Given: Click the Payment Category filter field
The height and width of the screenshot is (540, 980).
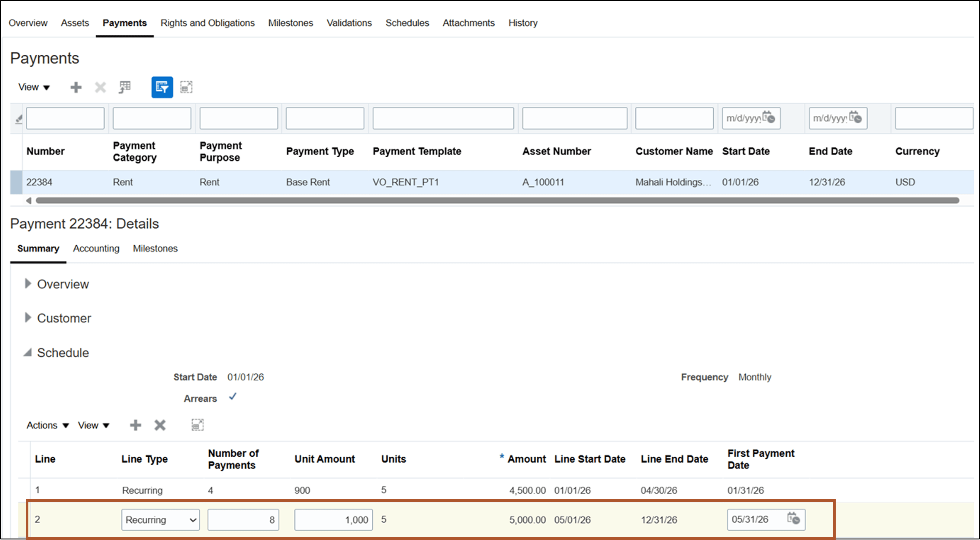Looking at the screenshot, I should pos(152,118).
